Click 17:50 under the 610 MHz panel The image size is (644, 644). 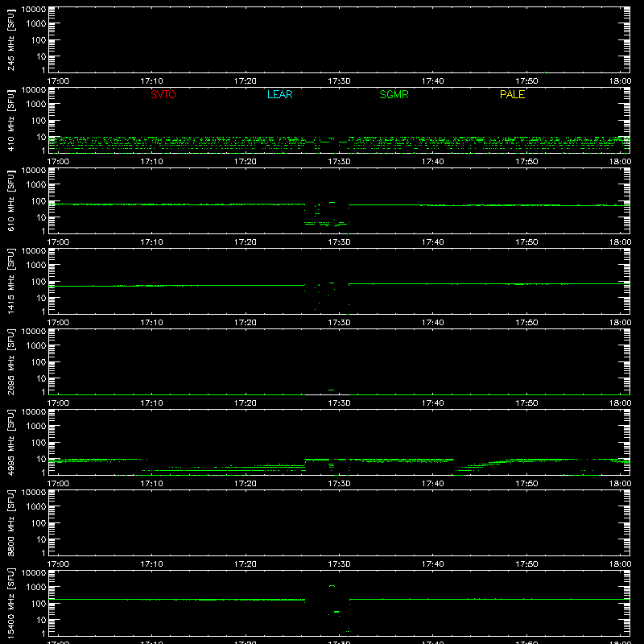pyautogui.click(x=526, y=242)
